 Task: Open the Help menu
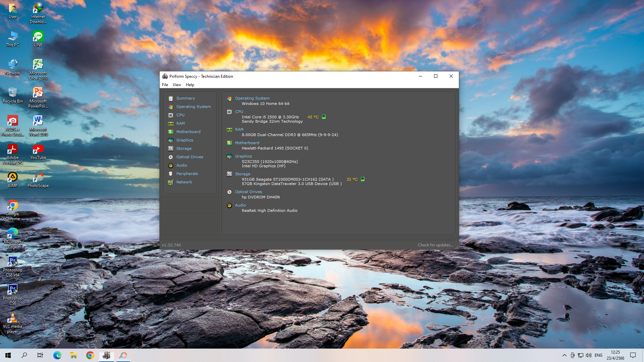[190, 85]
